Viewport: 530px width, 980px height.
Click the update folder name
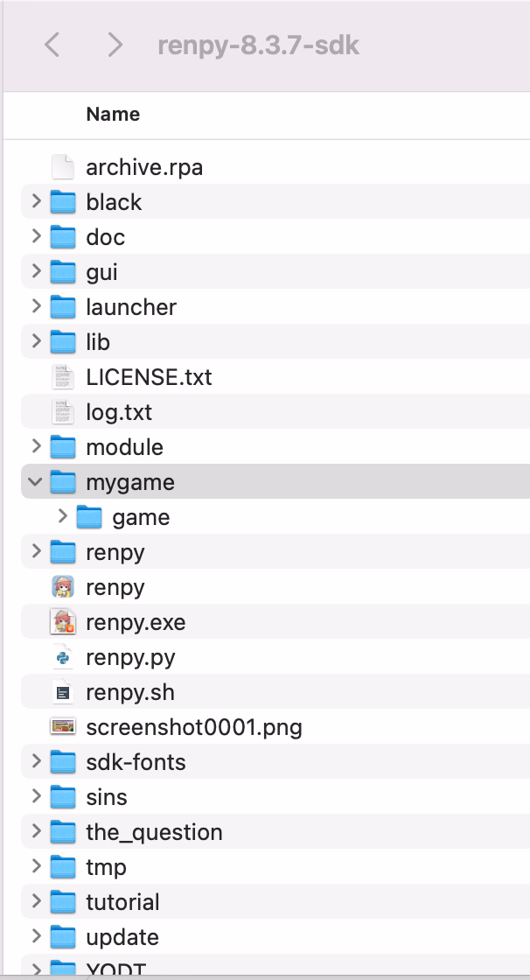(122, 937)
